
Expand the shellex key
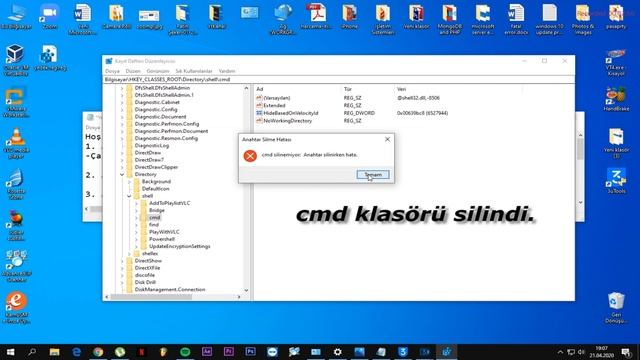click(x=129, y=253)
